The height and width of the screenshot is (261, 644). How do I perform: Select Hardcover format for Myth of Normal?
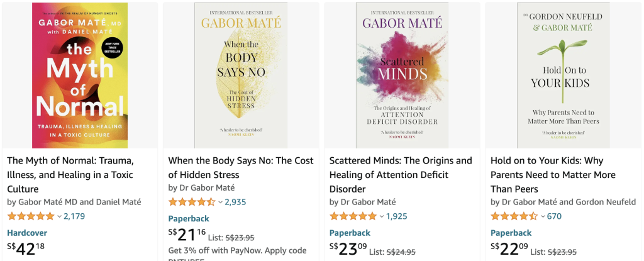(x=27, y=233)
